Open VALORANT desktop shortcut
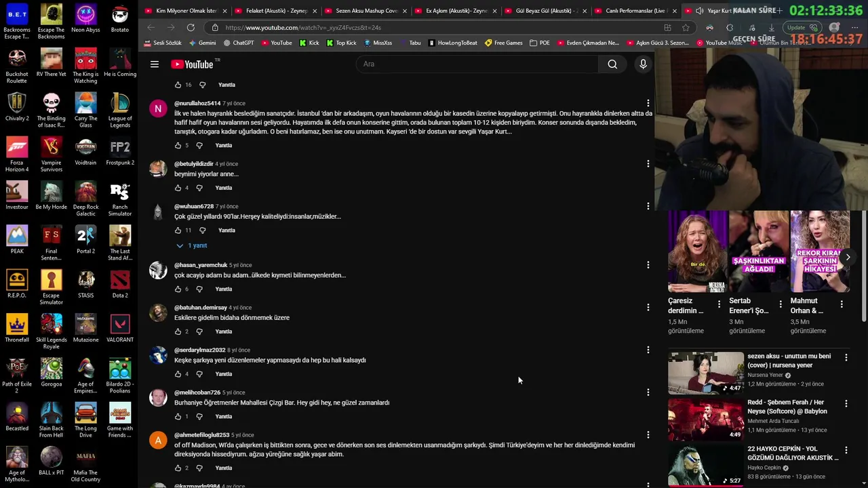The image size is (868, 488). tap(120, 328)
